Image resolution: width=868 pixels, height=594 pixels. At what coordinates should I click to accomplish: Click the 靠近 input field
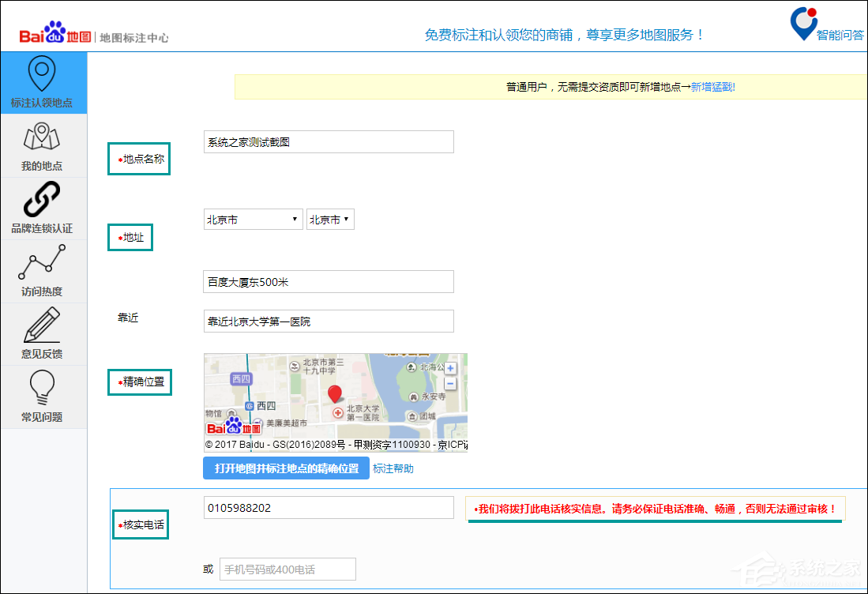(328, 321)
